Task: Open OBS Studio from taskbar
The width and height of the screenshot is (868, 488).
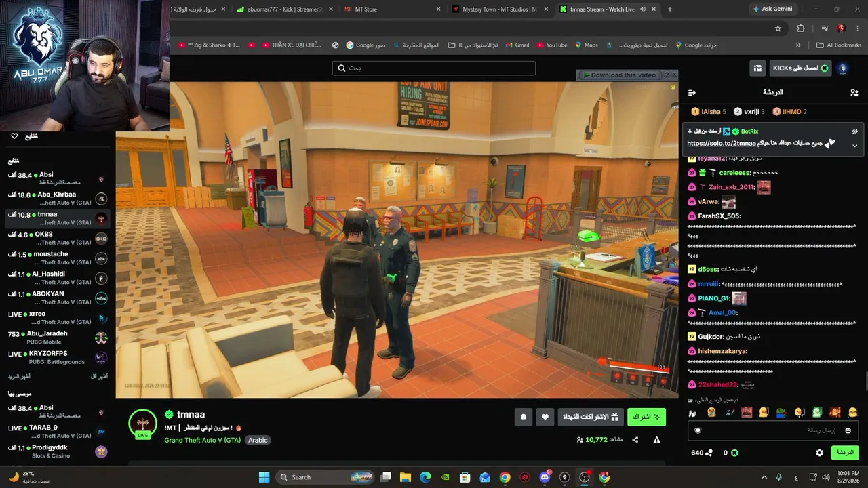Action: 585,477
